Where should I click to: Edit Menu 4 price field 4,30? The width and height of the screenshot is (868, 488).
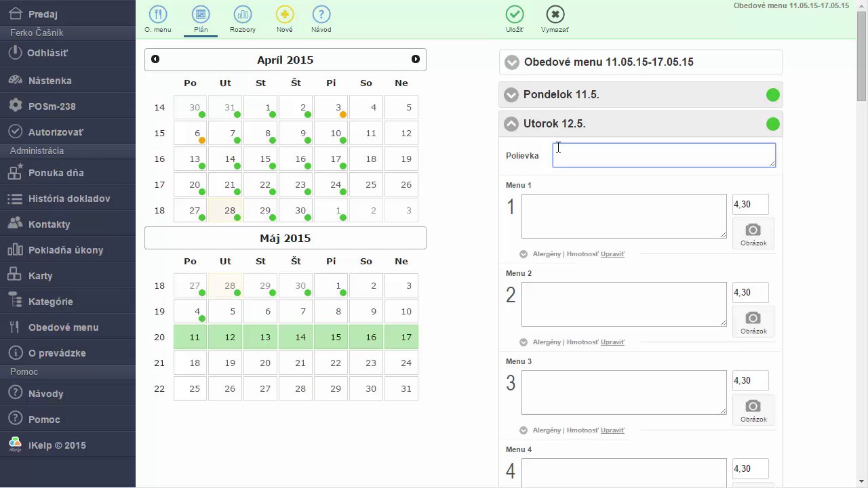[x=751, y=468]
